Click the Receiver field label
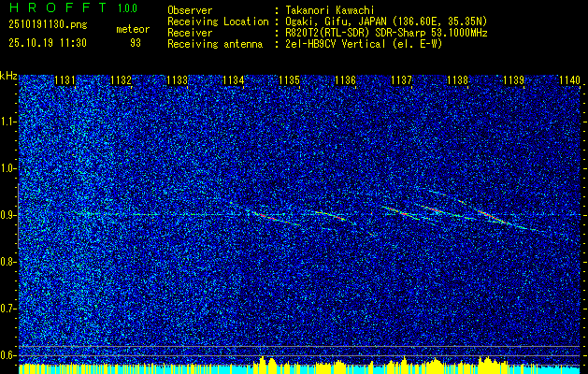Viewport: 588px width, 374px height. 190,33
